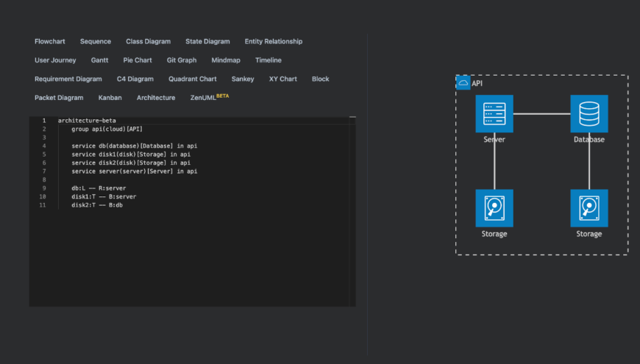640x364 pixels.
Task: Open the Flowchart sample diagram
Action: [50, 42]
